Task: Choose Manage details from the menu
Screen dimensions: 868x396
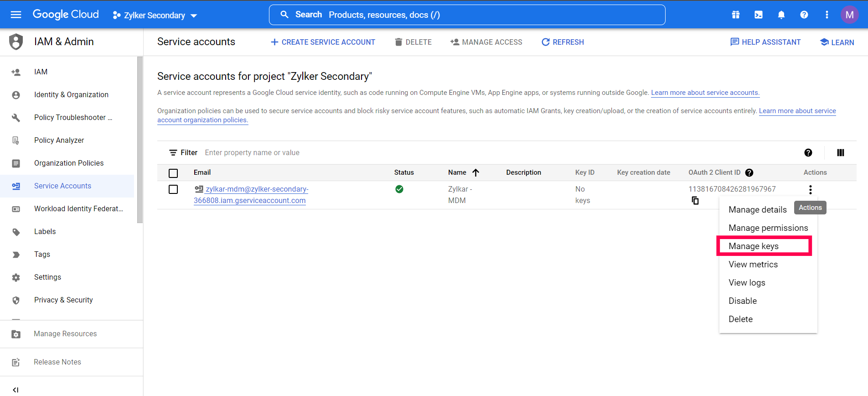Action: [x=758, y=210]
